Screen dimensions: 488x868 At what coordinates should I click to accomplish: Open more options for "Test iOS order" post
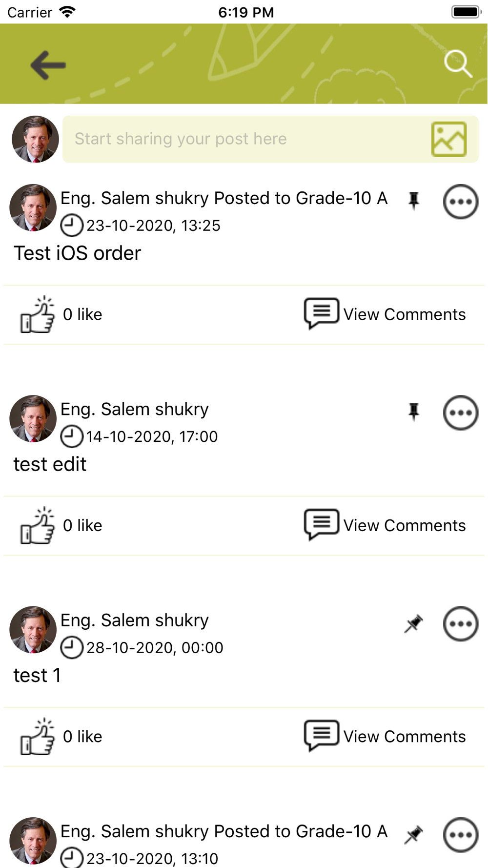[x=461, y=202]
